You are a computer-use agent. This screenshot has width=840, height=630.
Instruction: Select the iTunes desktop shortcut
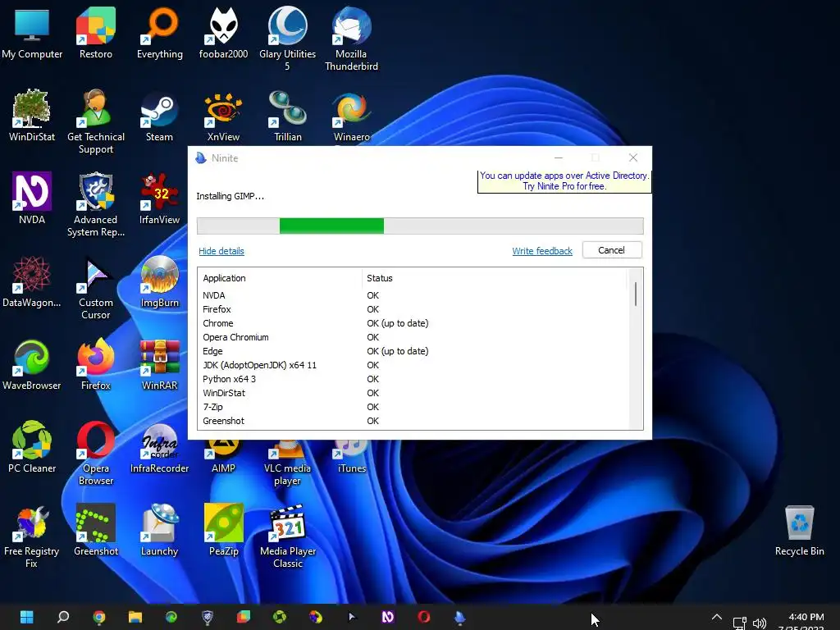[x=351, y=456]
